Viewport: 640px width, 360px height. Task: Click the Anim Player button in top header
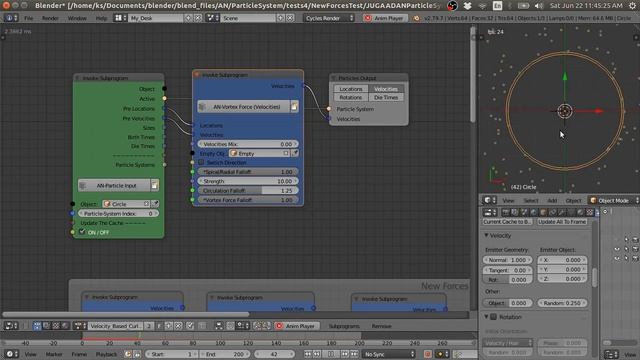click(x=384, y=18)
